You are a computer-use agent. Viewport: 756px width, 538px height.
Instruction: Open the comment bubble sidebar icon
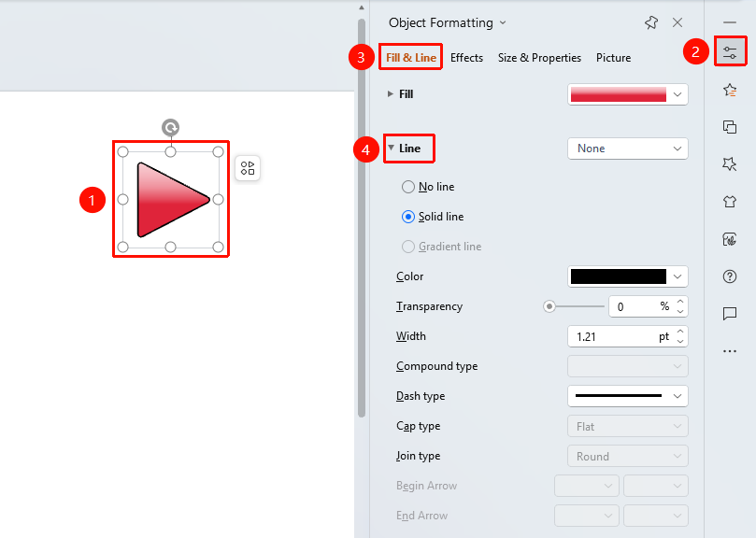(730, 313)
